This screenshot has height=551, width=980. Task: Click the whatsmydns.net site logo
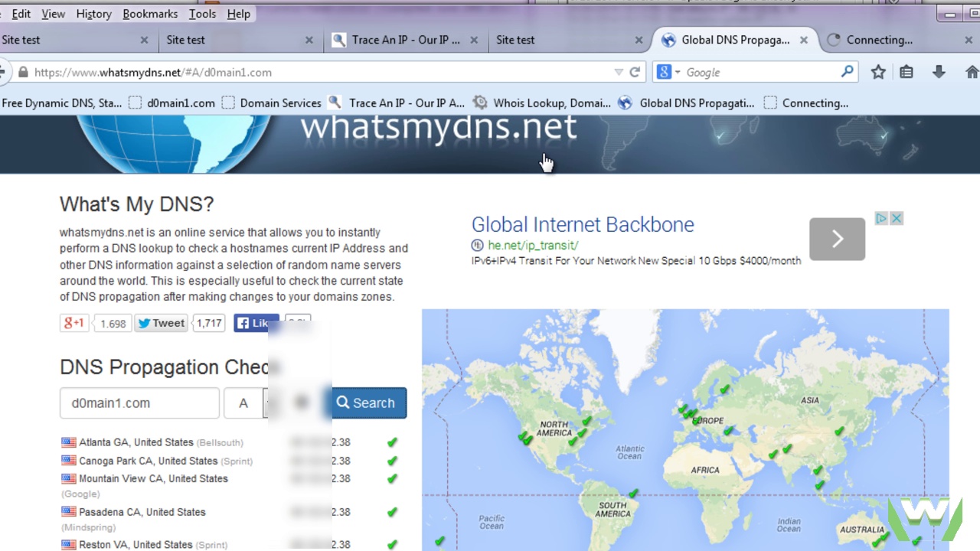tap(438, 129)
